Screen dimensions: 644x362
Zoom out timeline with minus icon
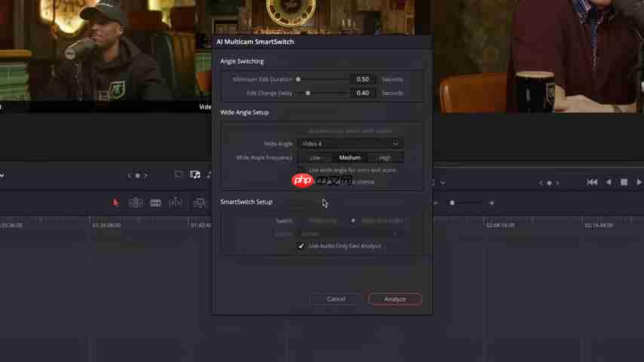(436, 203)
